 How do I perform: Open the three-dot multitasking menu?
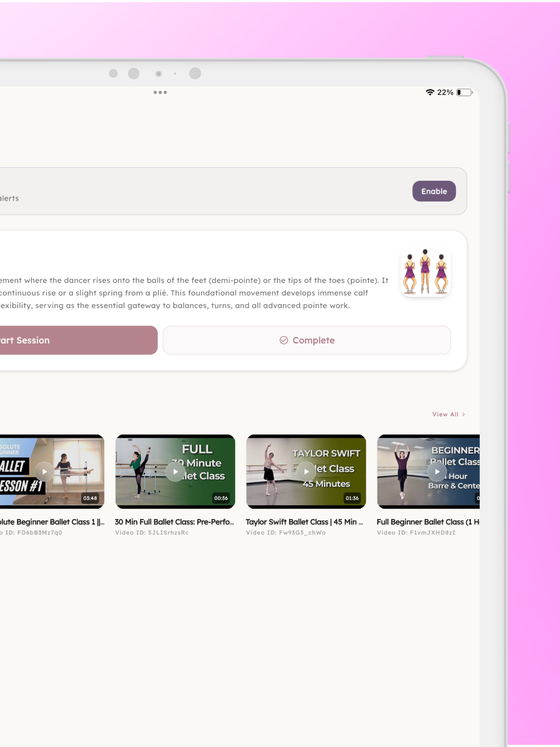pyautogui.click(x=160, y=92)
